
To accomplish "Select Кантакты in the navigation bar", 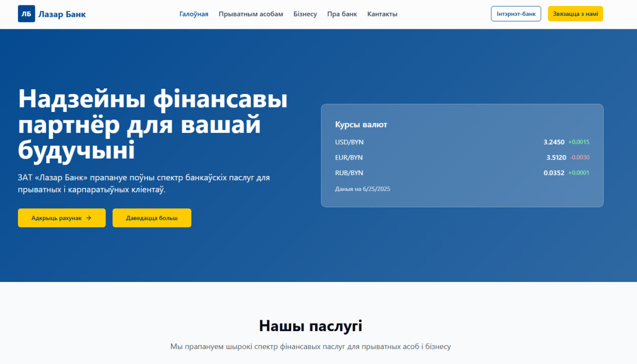I will click(x=382, y=14).
